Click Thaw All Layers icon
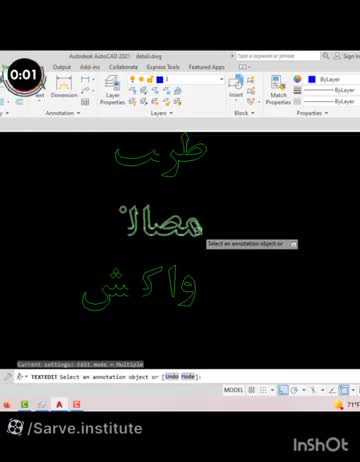 (x=155, y=101)
